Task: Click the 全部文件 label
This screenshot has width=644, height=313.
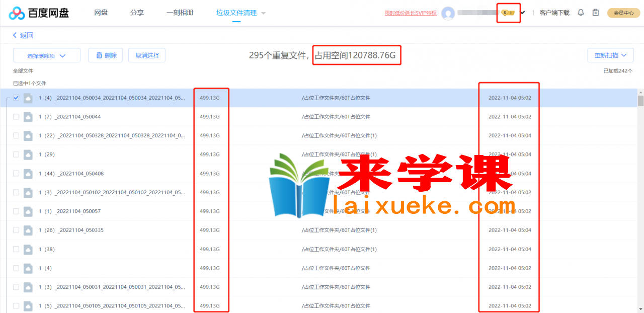Action: point(23,71)
